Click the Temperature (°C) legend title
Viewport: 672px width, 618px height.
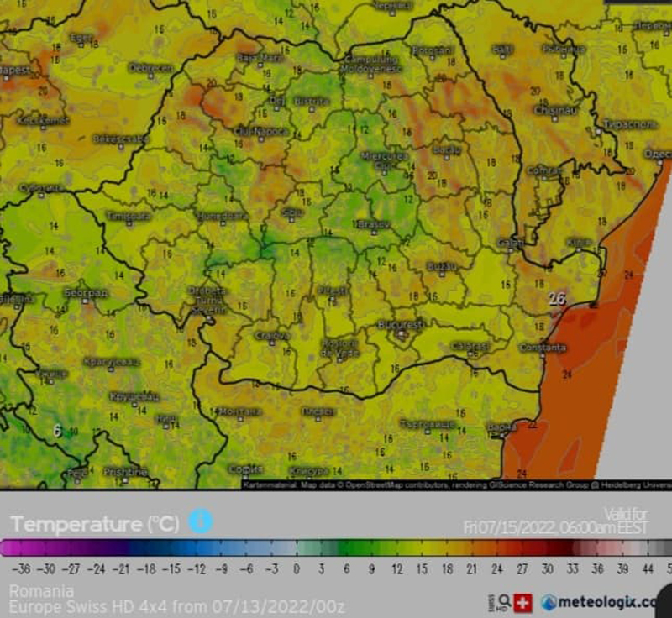tap(95, 523)
